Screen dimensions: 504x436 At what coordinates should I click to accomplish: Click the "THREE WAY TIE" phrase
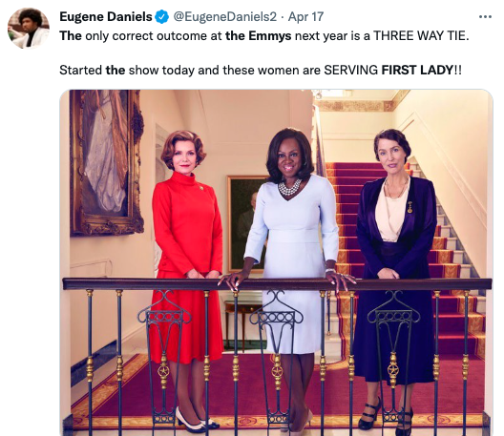[x=419, y=35]
